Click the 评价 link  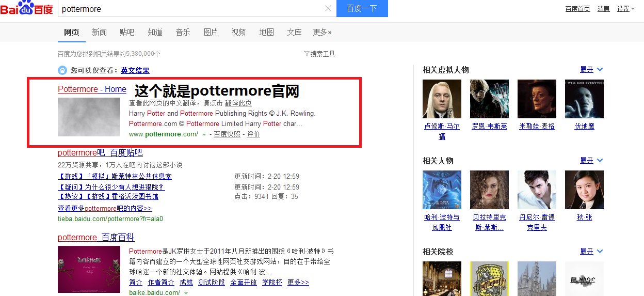point(253,134)
